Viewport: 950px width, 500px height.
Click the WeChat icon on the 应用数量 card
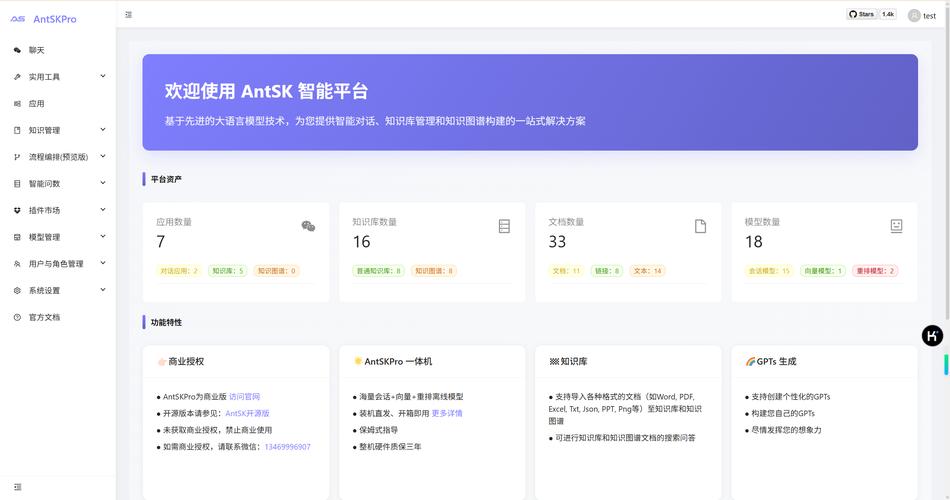308,226
